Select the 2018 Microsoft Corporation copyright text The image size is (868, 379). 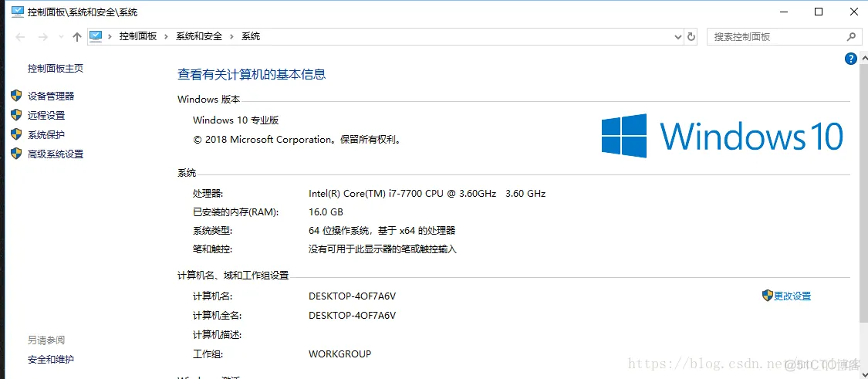point(297,140)
